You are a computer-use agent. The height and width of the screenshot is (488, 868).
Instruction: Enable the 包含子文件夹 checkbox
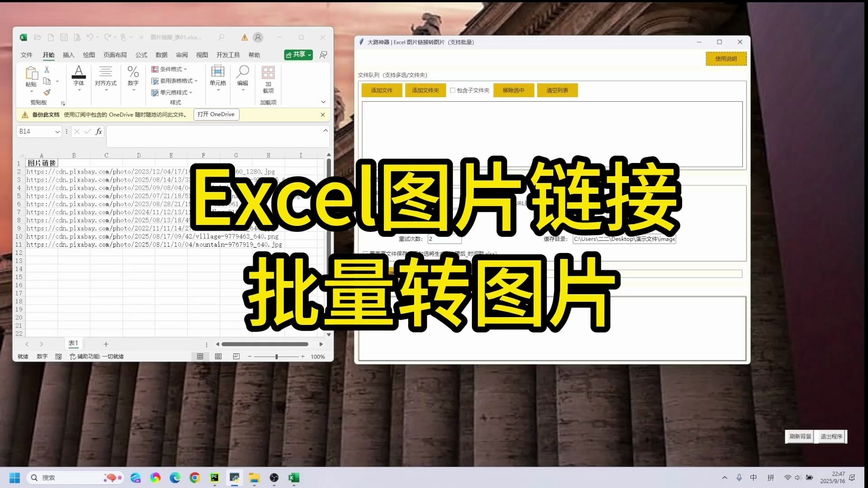[453, 90]
